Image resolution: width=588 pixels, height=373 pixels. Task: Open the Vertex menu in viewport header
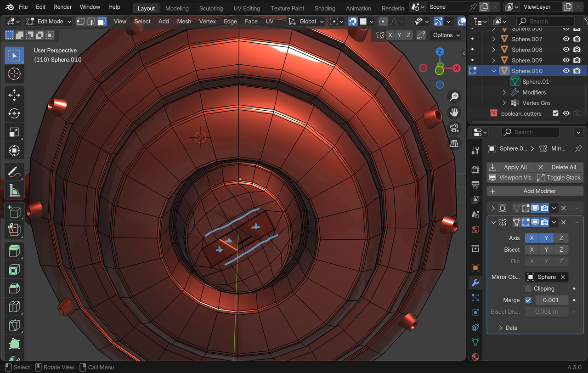pos(208,22)
